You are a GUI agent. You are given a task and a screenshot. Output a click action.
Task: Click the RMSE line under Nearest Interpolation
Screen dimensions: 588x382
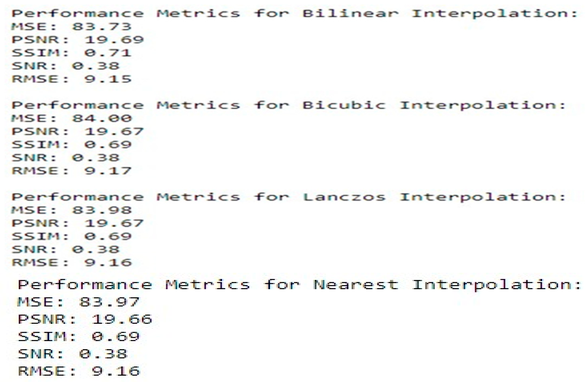click(79, 371)
